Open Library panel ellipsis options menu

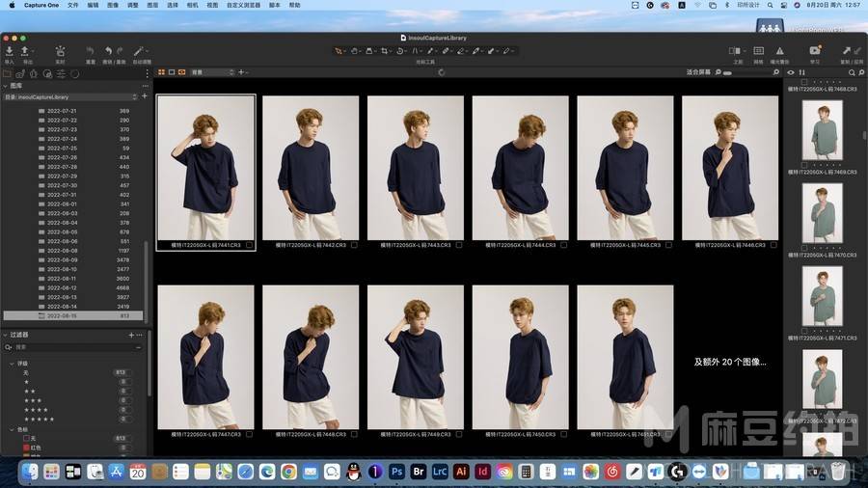click(x=145, y=86)
